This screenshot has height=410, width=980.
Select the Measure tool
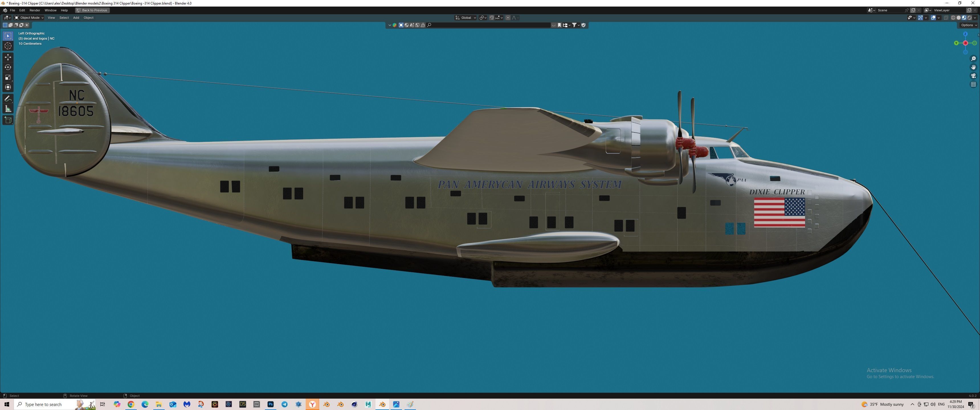[8, 109]
